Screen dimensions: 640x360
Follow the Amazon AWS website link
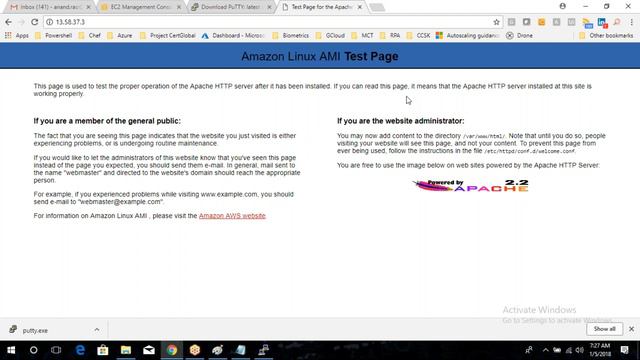click(232, 216)
